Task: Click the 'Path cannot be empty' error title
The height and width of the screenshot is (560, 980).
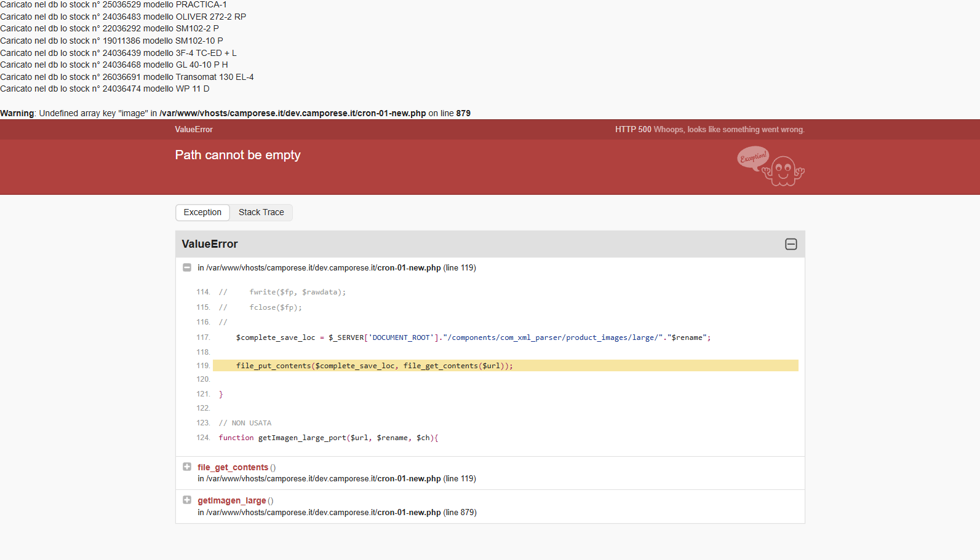Action: tap(237, 155)
